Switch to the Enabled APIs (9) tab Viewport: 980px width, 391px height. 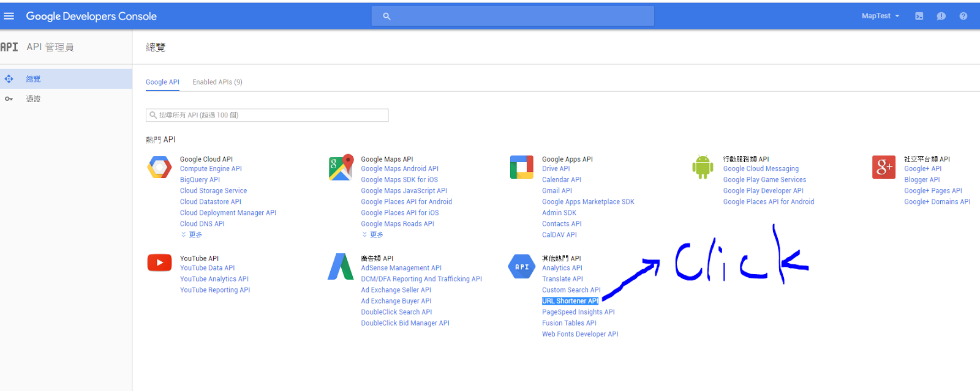click(x=217, y=82)
